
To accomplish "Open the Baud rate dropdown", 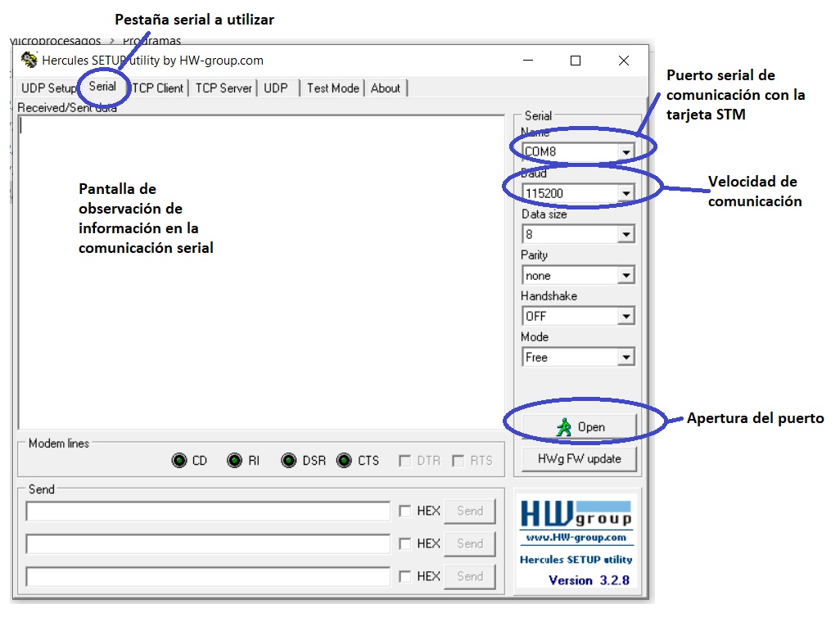I will point(626,194).
